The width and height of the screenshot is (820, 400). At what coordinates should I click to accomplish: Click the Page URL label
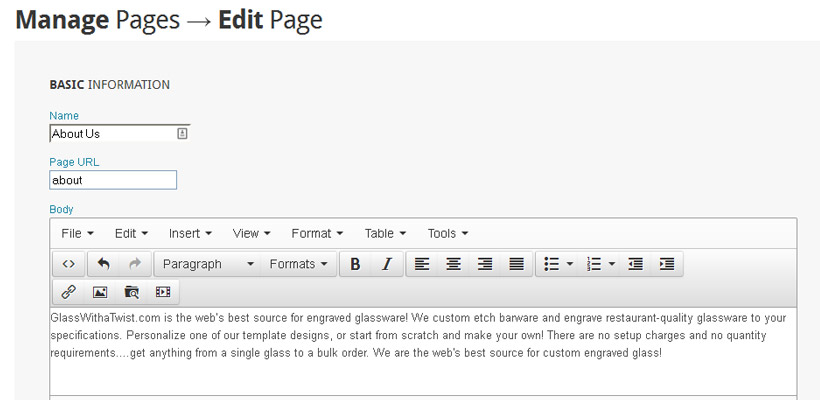(74, 162)
